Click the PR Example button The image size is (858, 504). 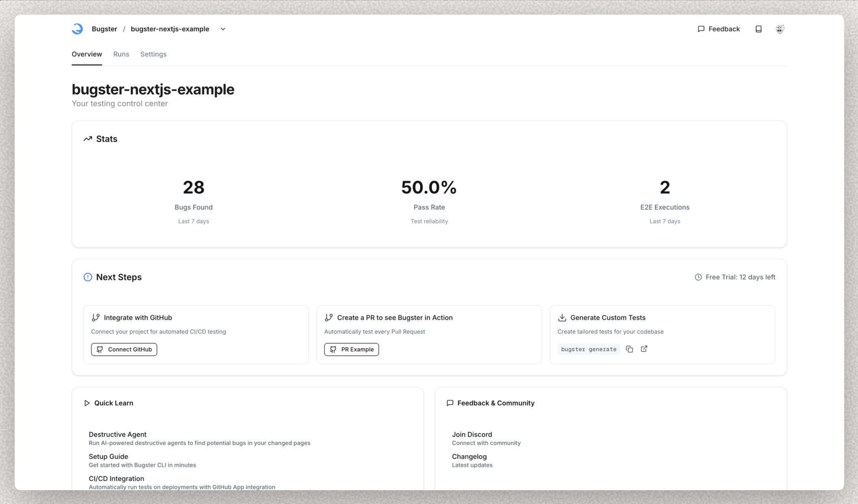pos(351,350)
